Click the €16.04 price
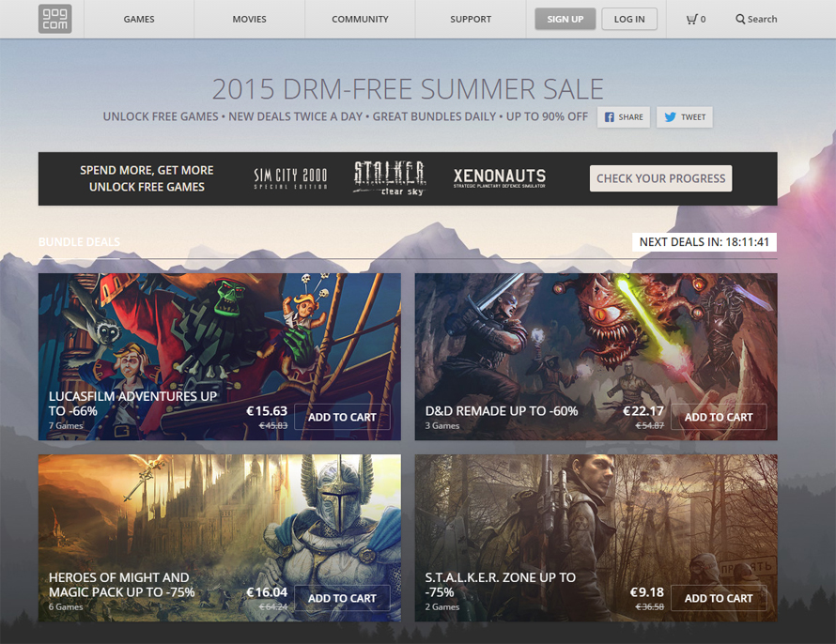This screenshot has height=644, width=836. (267, 592)
